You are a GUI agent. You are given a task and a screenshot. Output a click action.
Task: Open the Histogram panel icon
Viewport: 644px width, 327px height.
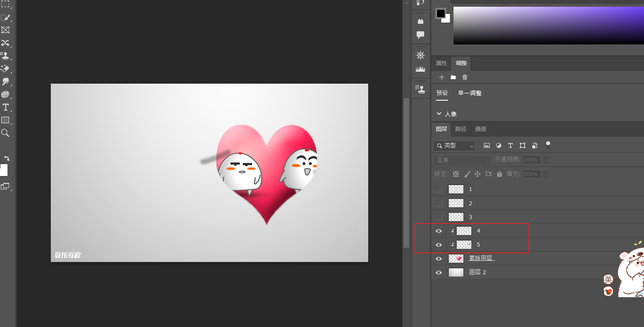421,69
